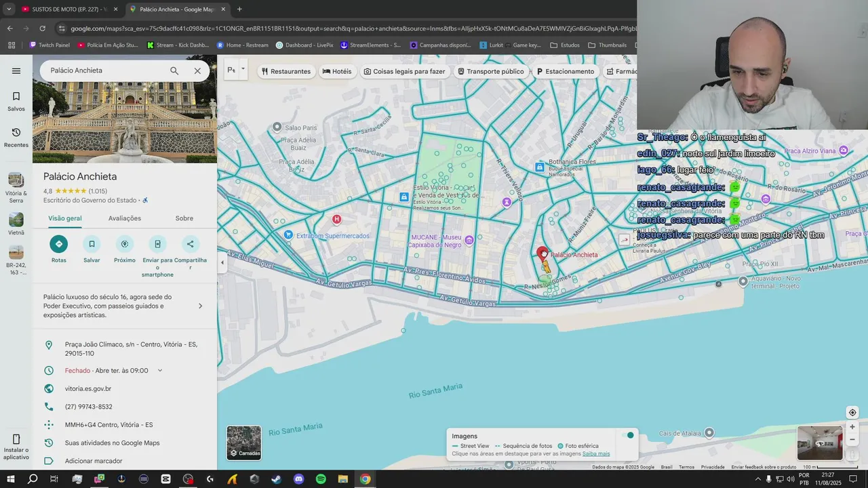Click the Extrabom Supermercados marker

pos(289,235)
